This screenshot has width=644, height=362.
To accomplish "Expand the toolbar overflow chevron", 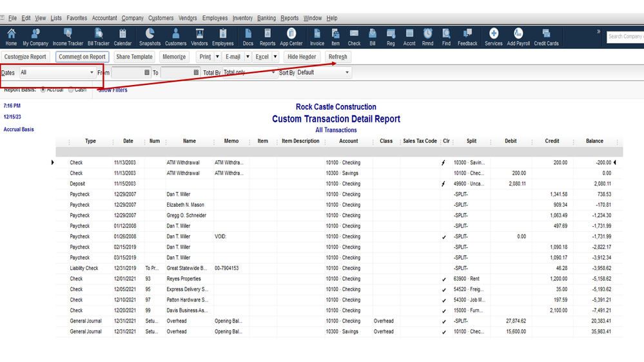I will coord(598,32).
